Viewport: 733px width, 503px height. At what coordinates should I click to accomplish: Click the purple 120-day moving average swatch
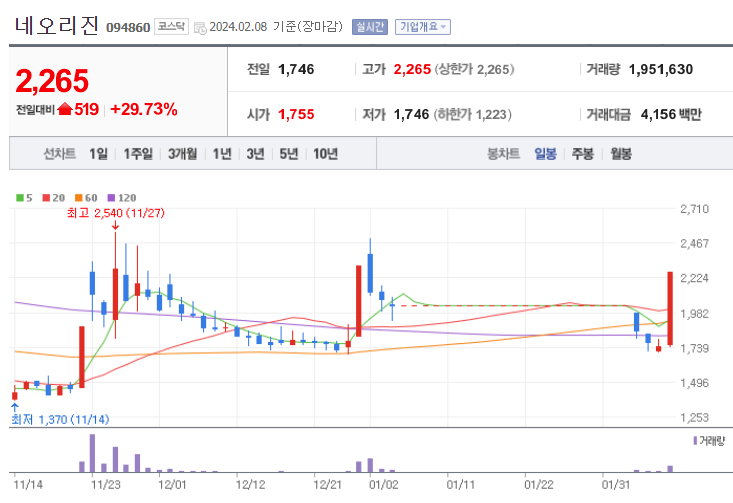tap(111, 198)
